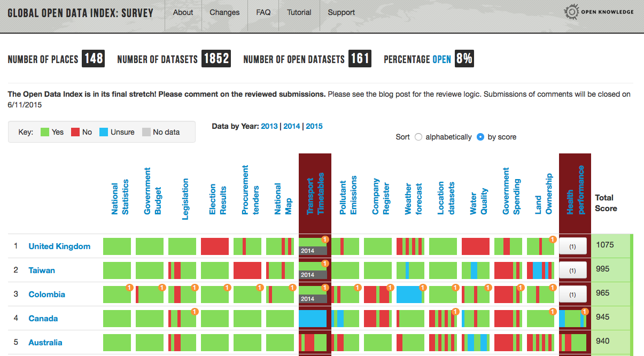The width and height of the screenshot is (644, 356).
Task: Click orange badge on Canada Legislation
Action: tap(195, 312)
